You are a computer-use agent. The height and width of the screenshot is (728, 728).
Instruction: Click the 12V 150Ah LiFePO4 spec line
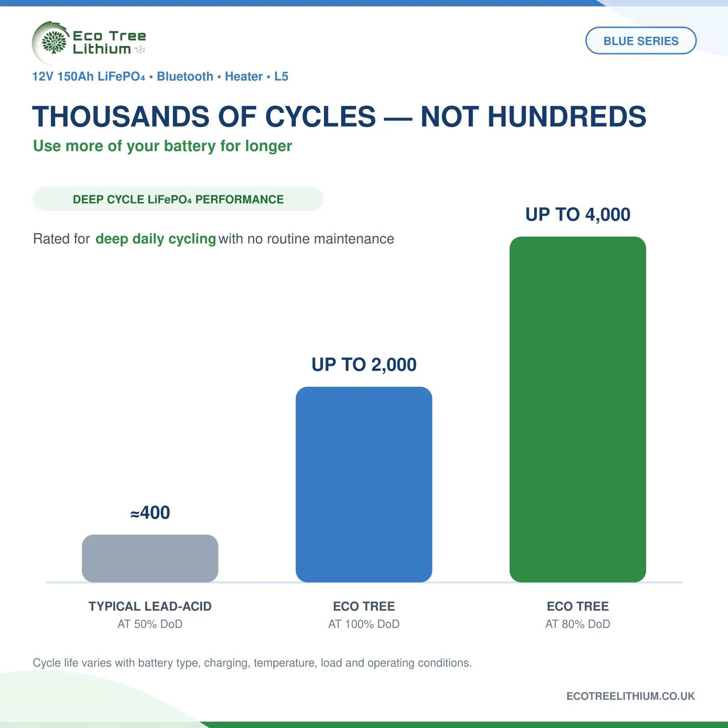click(160, 76)
